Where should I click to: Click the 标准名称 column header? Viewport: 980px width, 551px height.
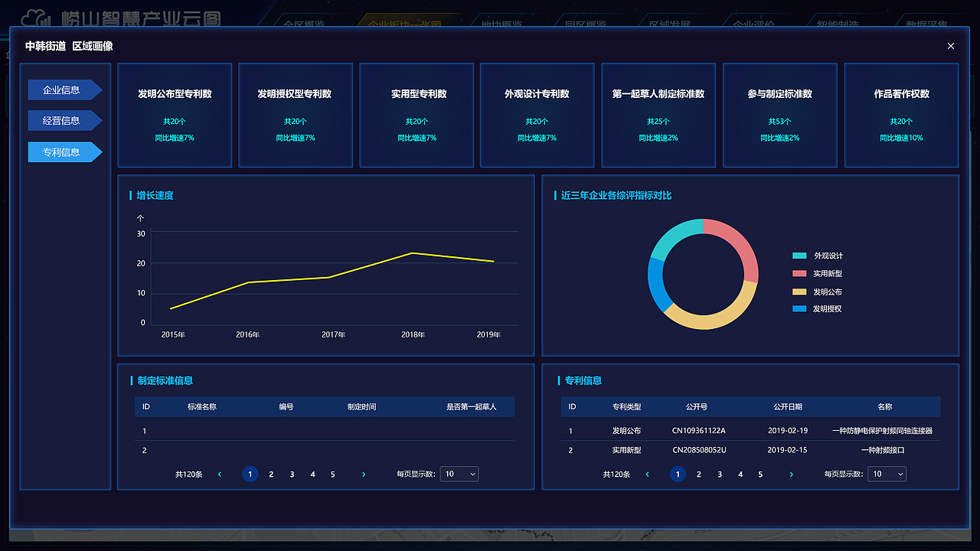coord(202,406)
